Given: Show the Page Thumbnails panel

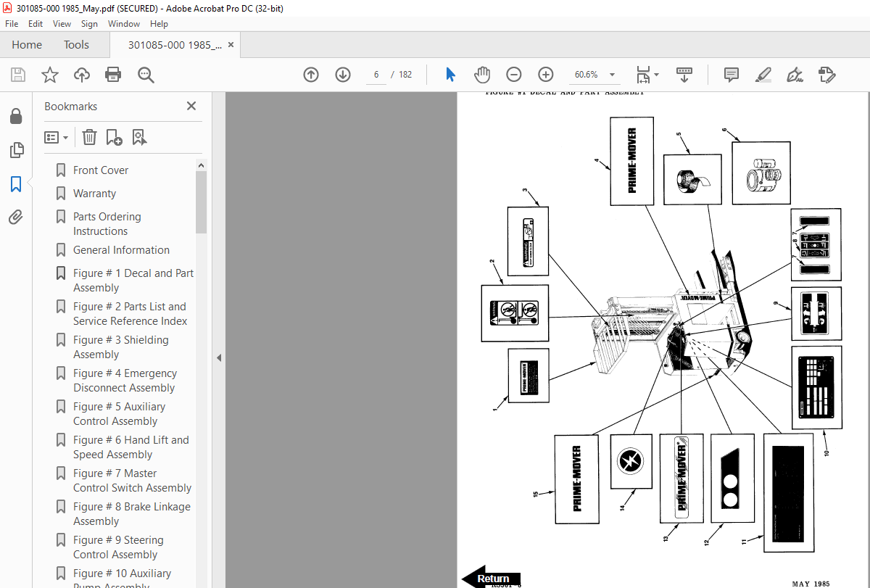Looking at the screenshot, I should (x=16, y=150).
